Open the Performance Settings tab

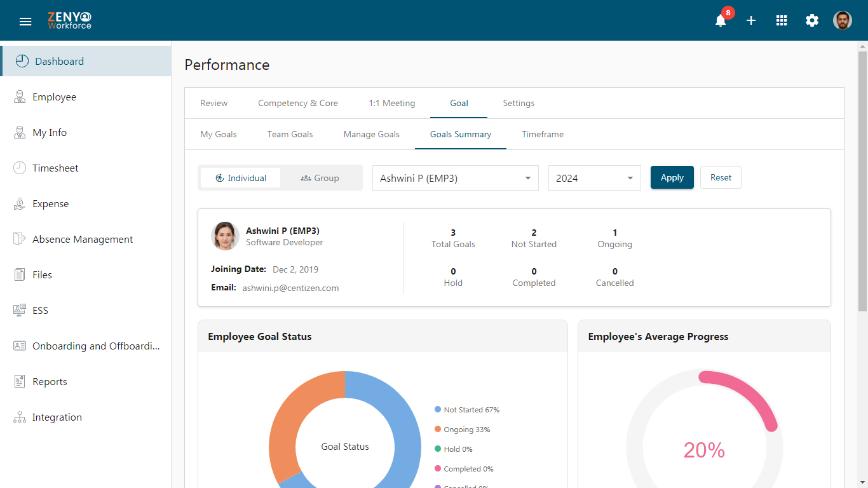click(x=519, y=103)
